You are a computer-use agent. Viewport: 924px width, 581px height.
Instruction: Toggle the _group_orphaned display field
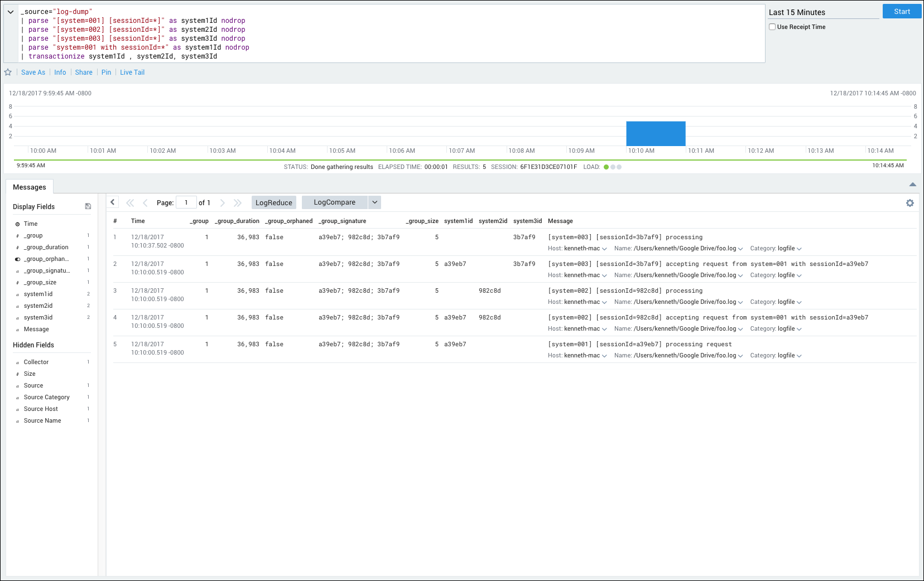tap(46, 259)
